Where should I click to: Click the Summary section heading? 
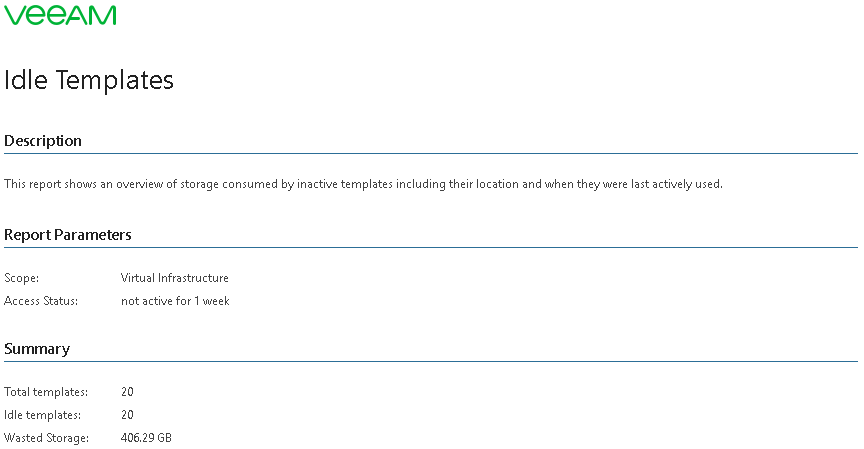pyautogui.click(x=37, y=349)
